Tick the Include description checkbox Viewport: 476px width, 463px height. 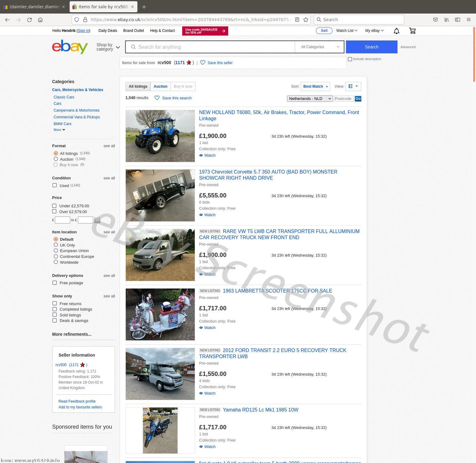[x=350, y=59]
